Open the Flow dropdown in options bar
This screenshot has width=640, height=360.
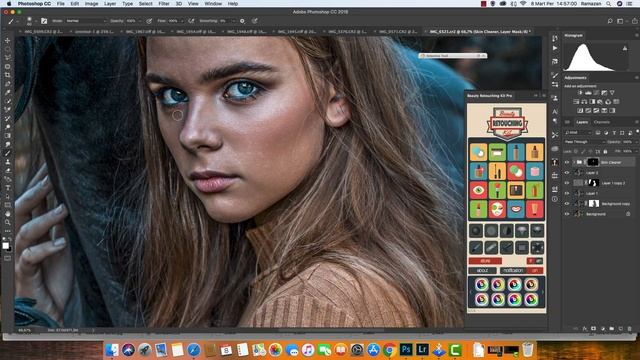click(181, 21)
